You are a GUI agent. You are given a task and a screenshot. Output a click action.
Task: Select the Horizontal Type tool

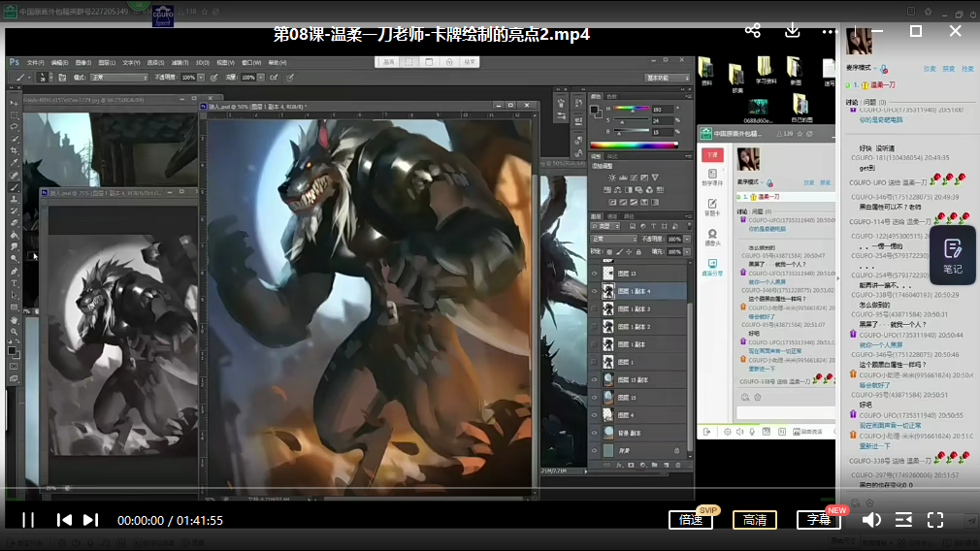15,283
